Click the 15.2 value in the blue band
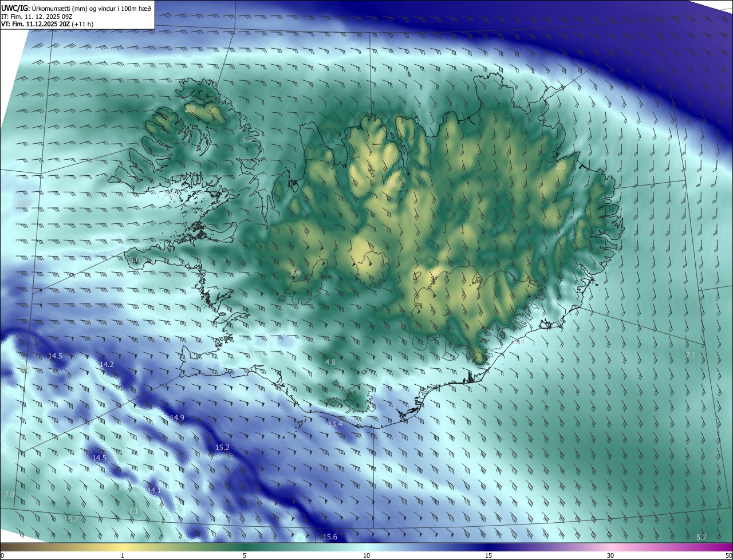The height and width of the screenshot is (560, 733). pyautogui.click(x=222, y=447)
